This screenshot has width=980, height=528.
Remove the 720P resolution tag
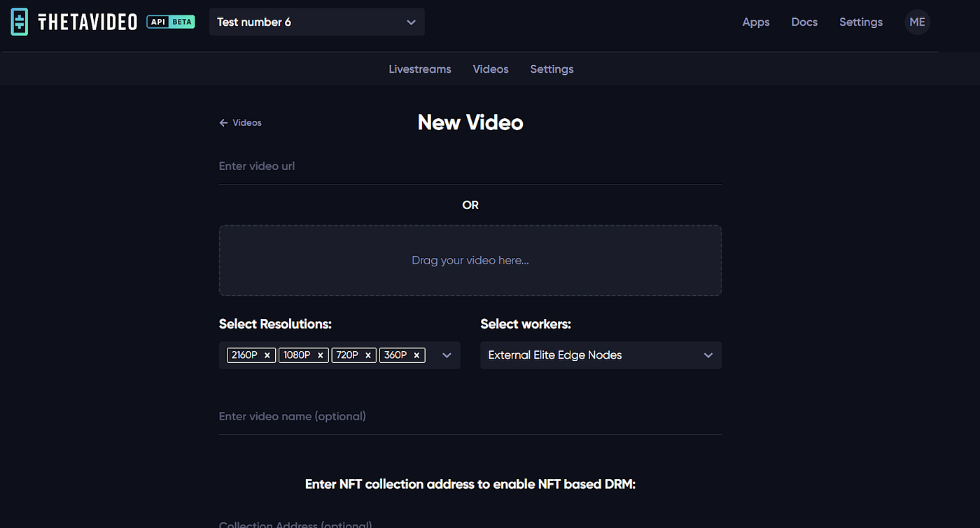(x=368, y=355)
